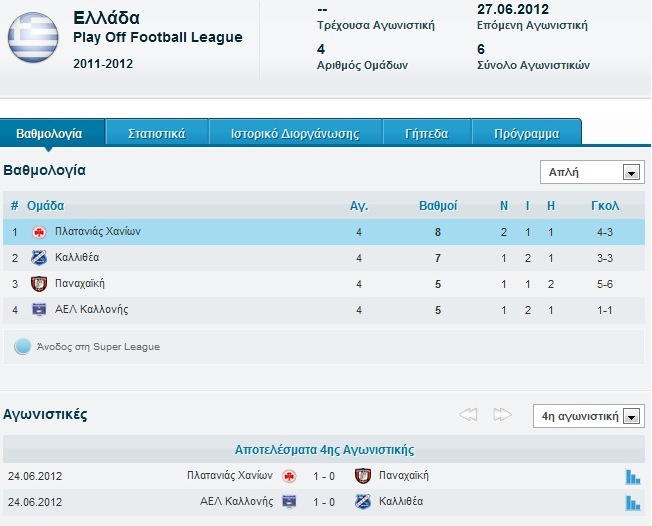
Task: Open the Ιστορικό Διοργάνωσης tab
Action: coord(295,133)
